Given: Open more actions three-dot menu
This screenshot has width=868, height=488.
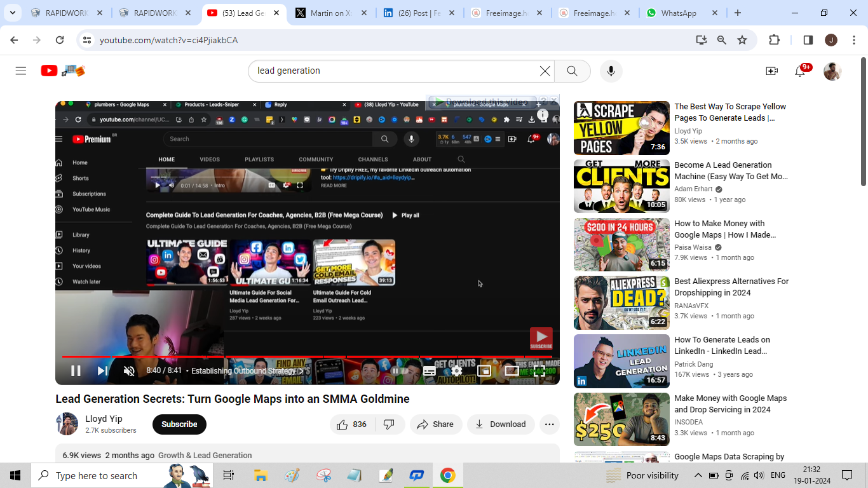Looking at the screenshot, I should [x=550, y=424].
